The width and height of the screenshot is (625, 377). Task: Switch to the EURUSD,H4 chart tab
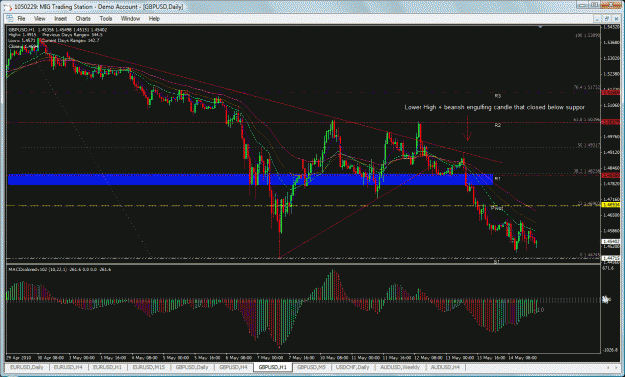point(69,367)
